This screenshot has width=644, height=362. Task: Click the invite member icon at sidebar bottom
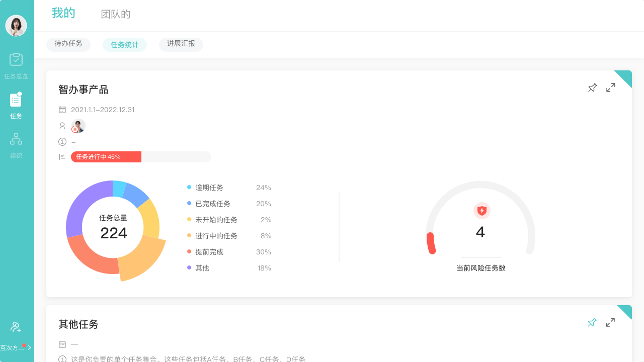point(16,327)
